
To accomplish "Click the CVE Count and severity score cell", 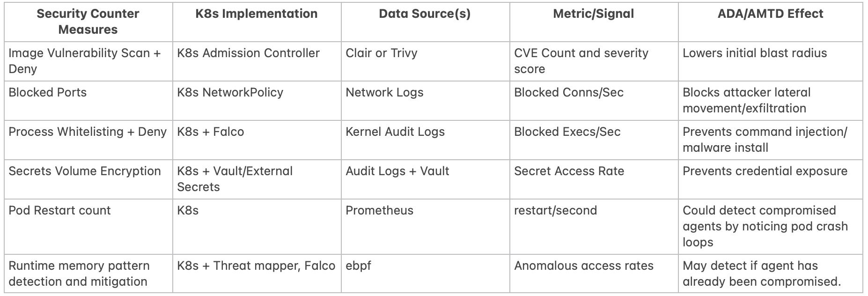I will (x=581, y=61).
